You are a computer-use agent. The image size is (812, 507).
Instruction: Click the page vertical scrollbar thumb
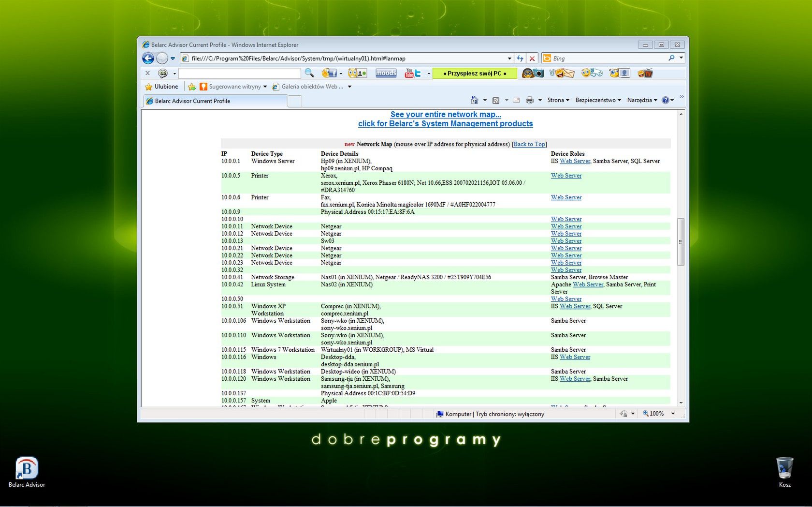point(681,242)
